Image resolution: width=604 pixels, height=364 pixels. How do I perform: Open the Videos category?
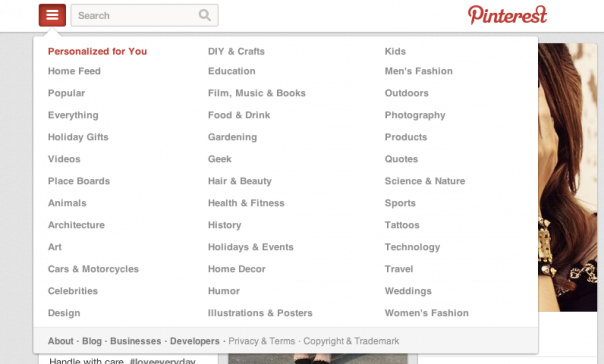pos(64,159)
